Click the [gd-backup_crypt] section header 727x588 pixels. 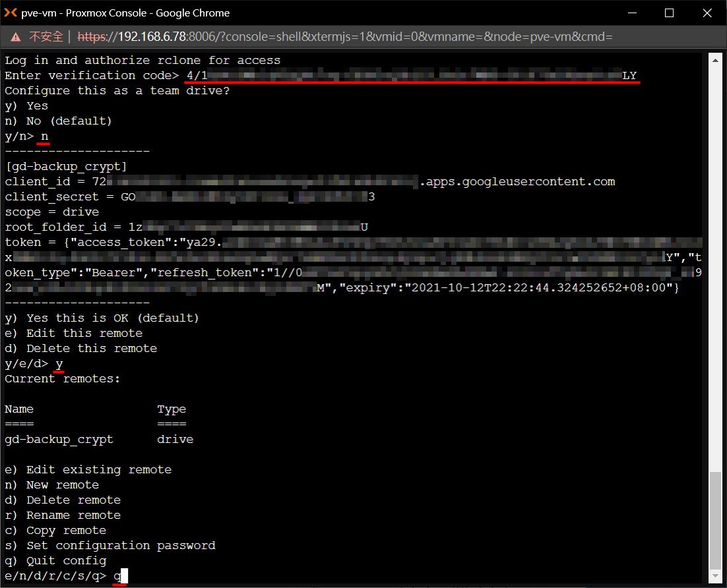click(66, 166)
